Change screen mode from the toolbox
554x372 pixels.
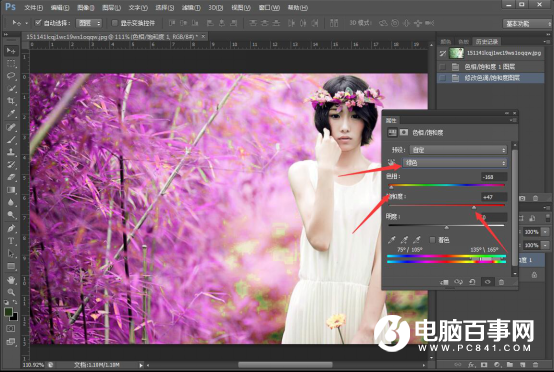coord(11,342)
